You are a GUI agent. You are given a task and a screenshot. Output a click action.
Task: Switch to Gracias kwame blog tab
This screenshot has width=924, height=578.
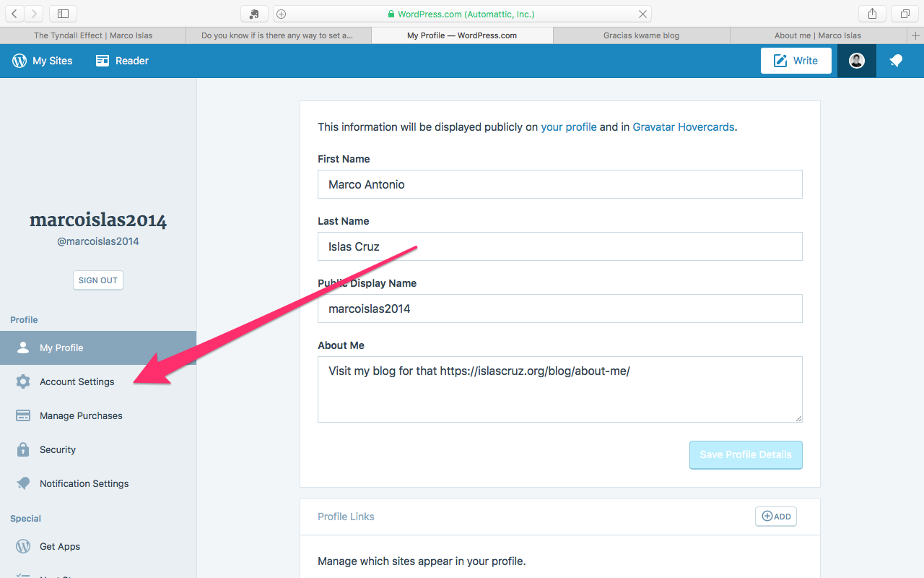641,35
